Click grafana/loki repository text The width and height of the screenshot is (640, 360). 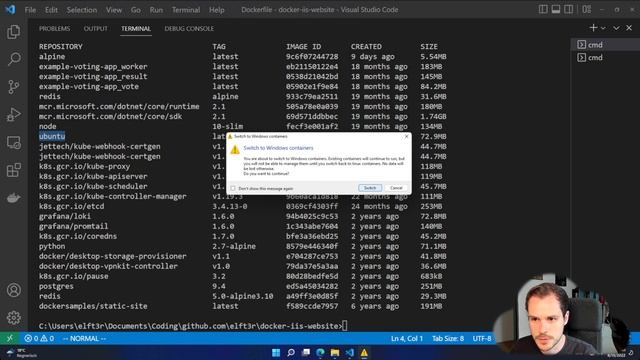point(65,216)
